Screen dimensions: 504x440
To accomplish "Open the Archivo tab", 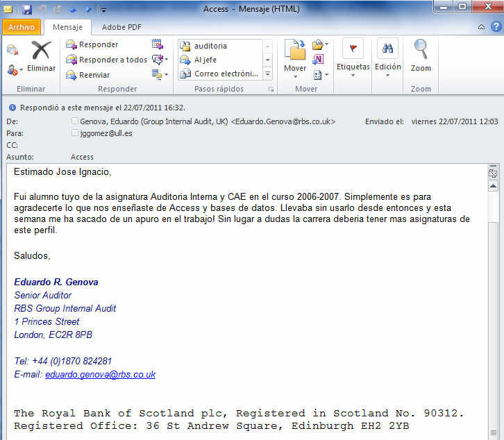I will tap(22, 27).
